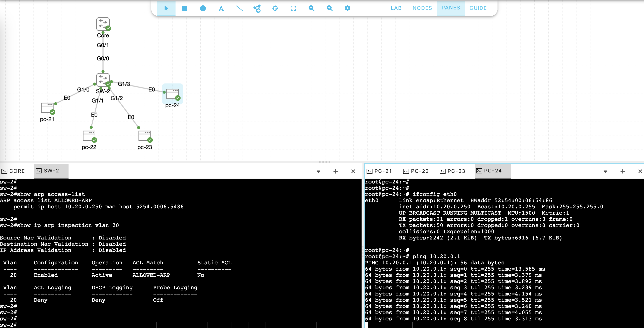Pick the line drawing tool
Screen dimensions: 644x328
tap(239, 8)
